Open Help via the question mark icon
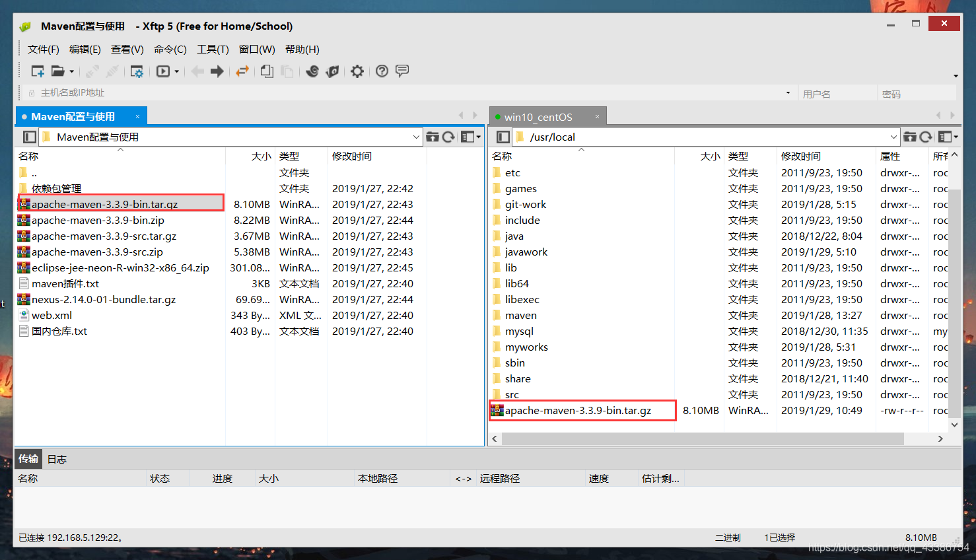 click(382, 71)
